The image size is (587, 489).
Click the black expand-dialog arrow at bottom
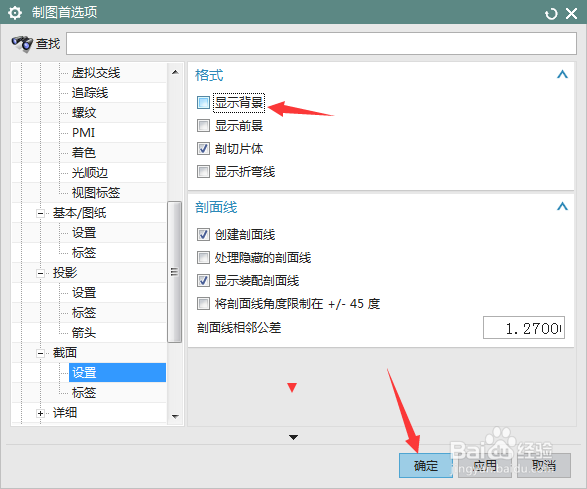click(x=294, y=437)
